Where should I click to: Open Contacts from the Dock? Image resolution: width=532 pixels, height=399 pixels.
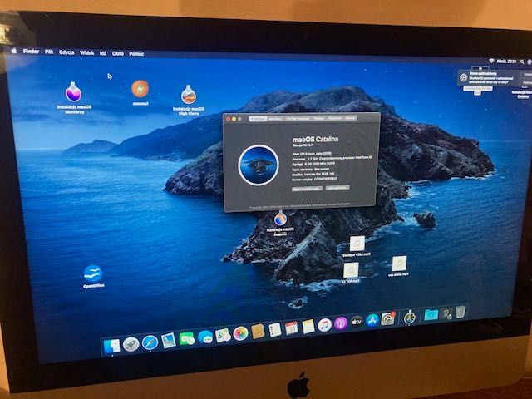pos(258,332)
